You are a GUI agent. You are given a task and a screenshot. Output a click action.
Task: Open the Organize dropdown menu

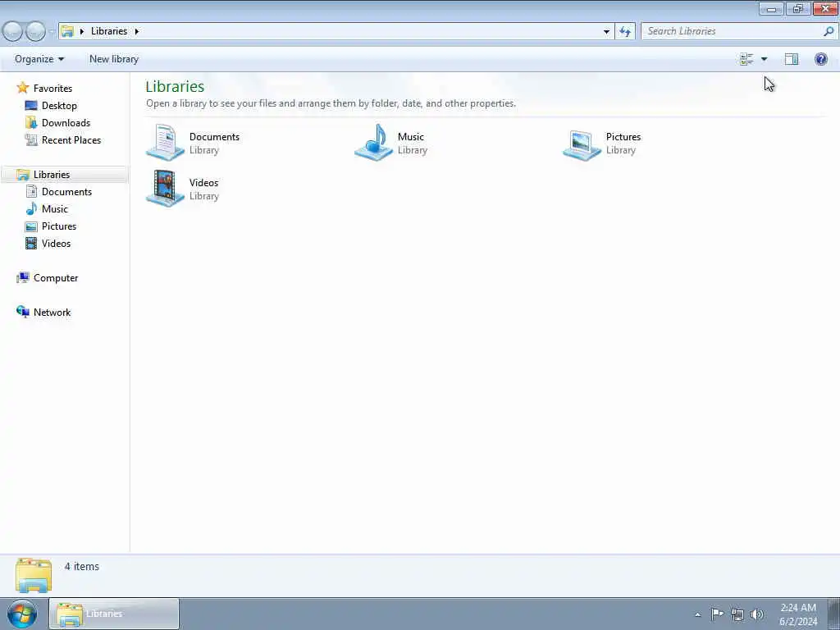click(x=39, y=59)
